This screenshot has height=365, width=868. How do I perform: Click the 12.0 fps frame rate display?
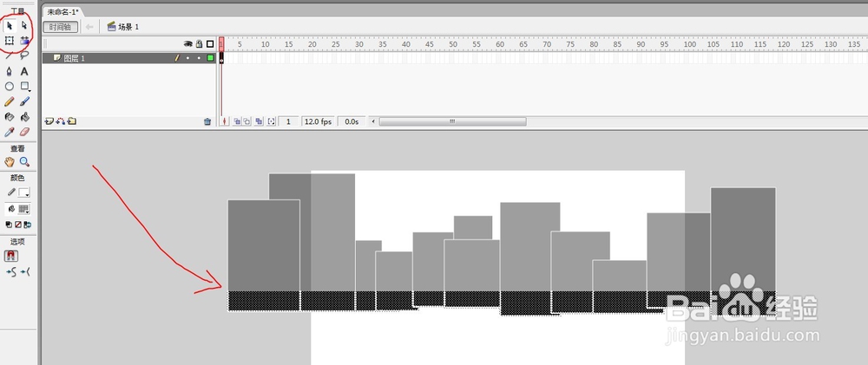point(319,121)
